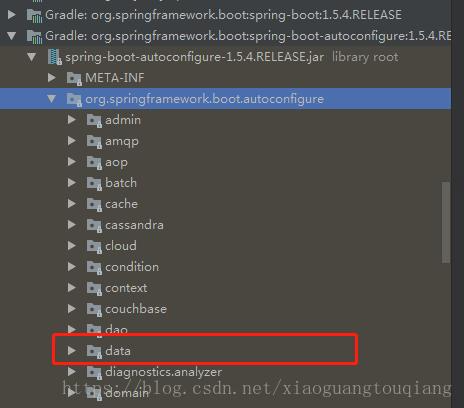Screen dimensions: 464x408
Task: Expand the cassandra package arrow
Action: point(72,225)
